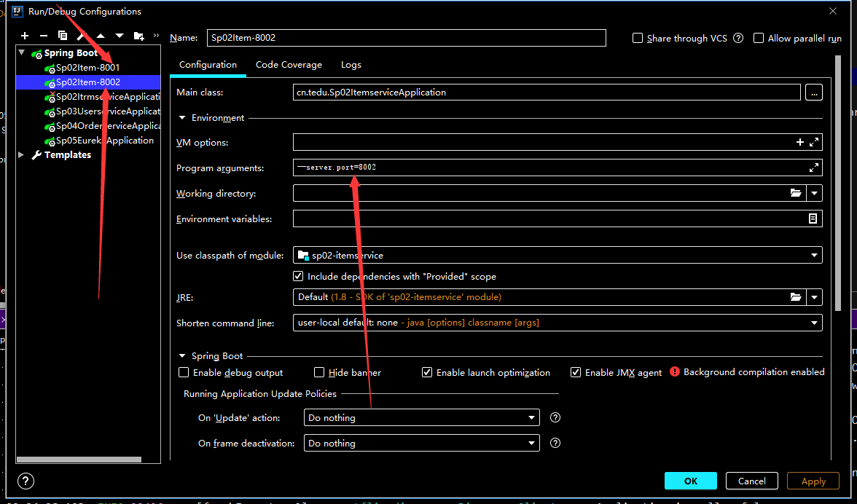Viewport: 857px width, 504px height.
Task: Open help for Share through VCS
Action: [x=737, y=38]
